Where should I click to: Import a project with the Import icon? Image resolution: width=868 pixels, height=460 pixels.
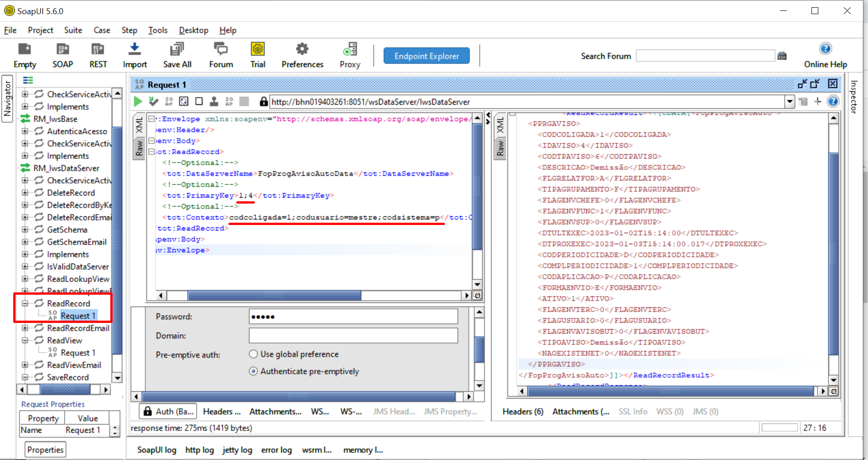[x=134, y=55]
